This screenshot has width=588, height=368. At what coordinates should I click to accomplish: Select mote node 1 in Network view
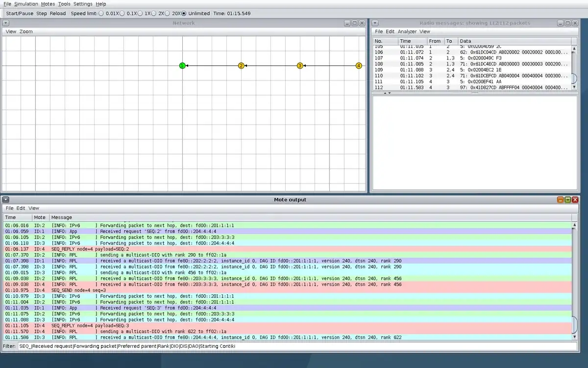click(182, 65)
